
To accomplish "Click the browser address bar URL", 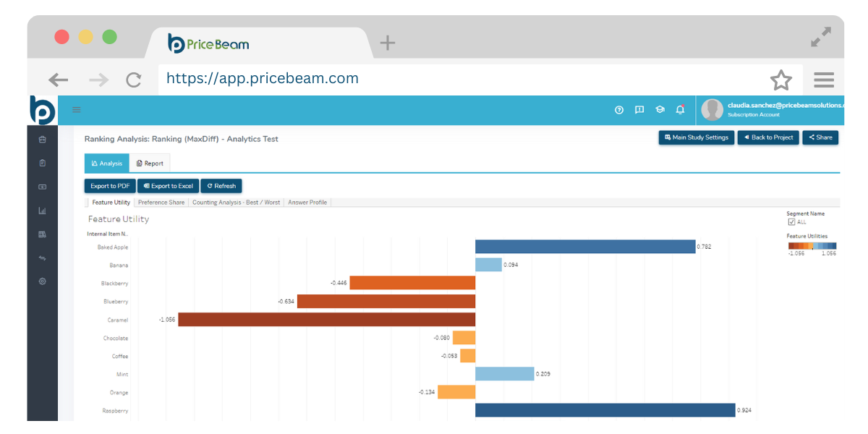I will 263,78.
